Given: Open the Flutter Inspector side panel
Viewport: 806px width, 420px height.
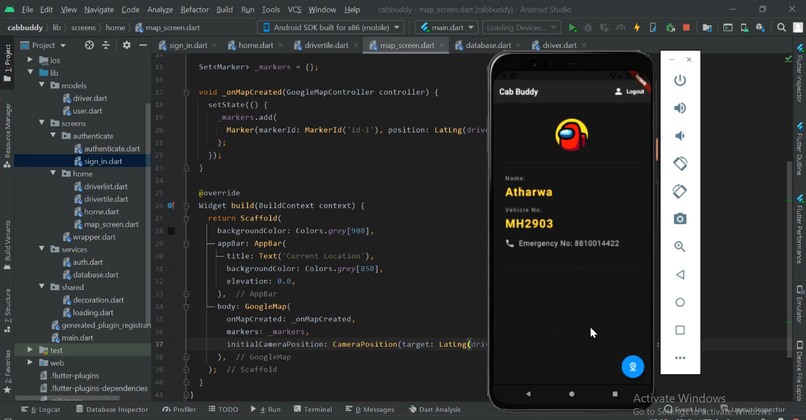Looking at the screenshot, I should pos(799,73).
